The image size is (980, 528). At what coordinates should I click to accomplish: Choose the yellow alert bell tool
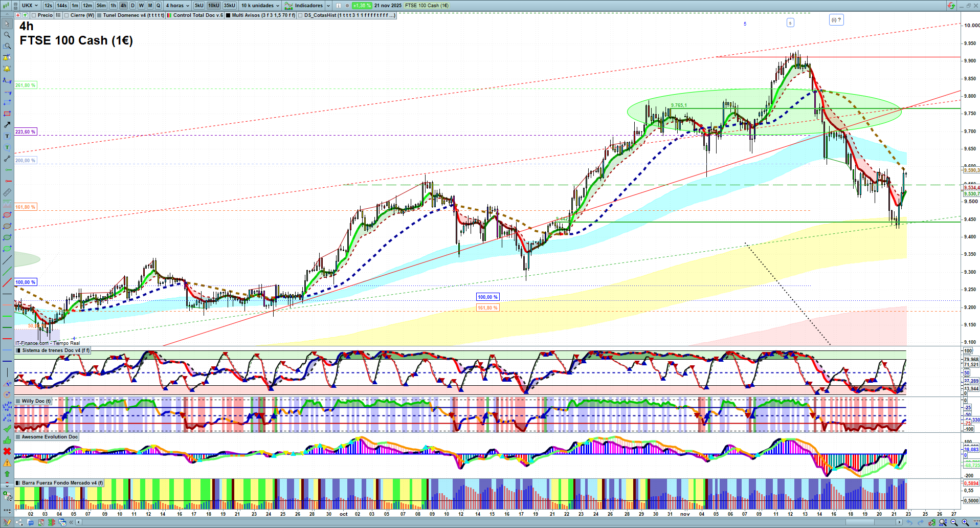7,69
